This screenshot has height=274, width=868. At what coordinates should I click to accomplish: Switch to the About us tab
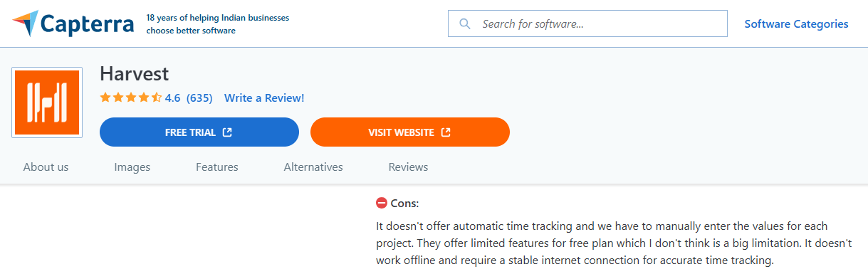pos(46,167)
